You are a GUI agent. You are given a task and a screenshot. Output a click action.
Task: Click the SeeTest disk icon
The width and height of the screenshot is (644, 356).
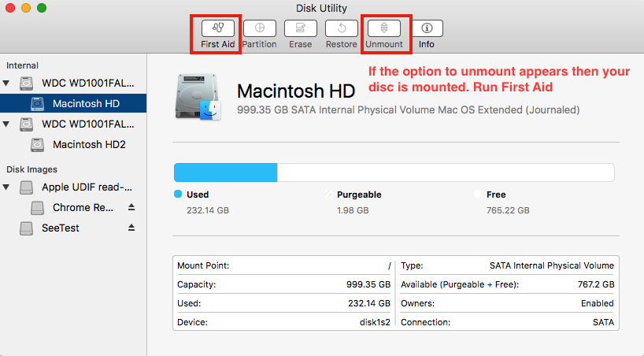tap(26, 228)
